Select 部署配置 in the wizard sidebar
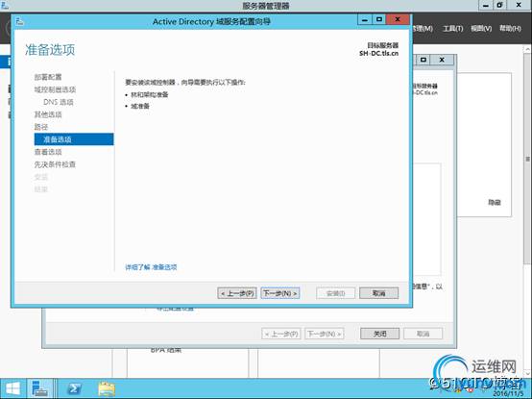 (48, 77)
